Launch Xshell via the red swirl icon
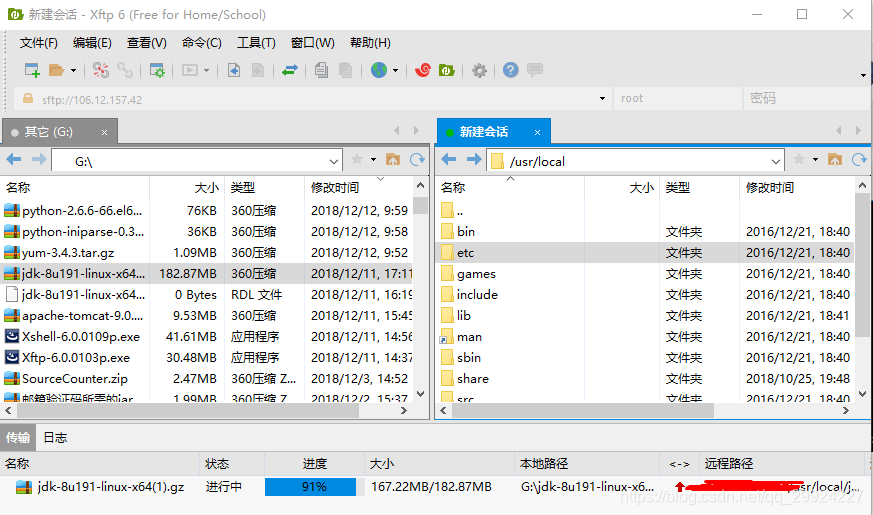This screenshot has width=873, height=515. [423, 70]
